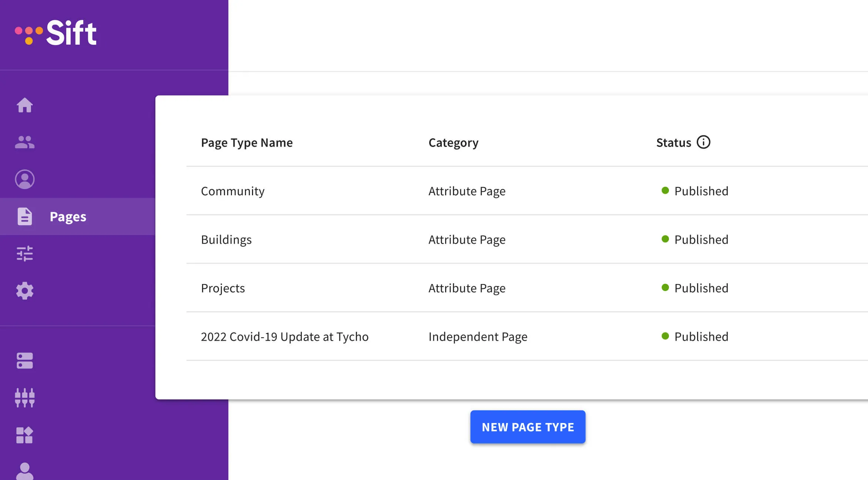The width and height of the screenshot is (868, 480).
Task: Click the widgets shapes icon
Action: (x=25, y=435)
